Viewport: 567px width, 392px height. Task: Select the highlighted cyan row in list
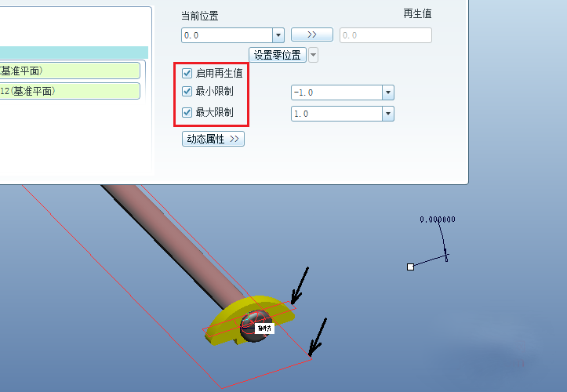pos(75,53)
